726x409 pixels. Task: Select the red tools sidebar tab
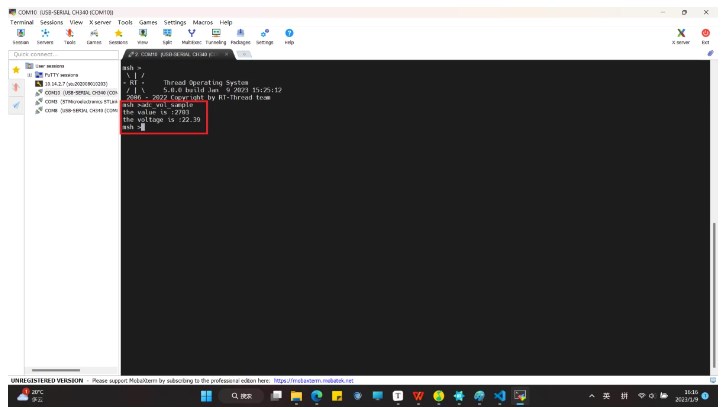[x=16, y=87]
